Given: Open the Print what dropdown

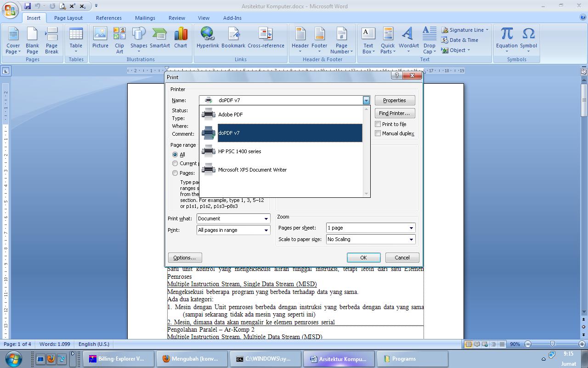Looking at the screenshot, I should click(x=266, y=218).
